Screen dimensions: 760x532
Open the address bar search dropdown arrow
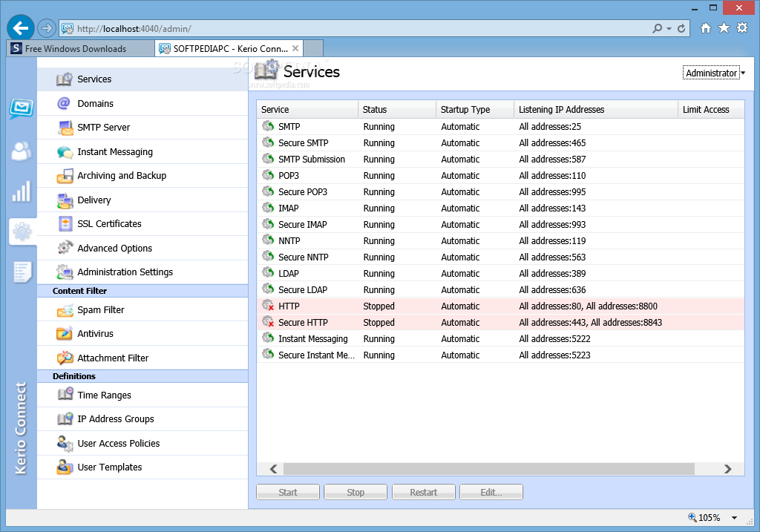[669, 29]
